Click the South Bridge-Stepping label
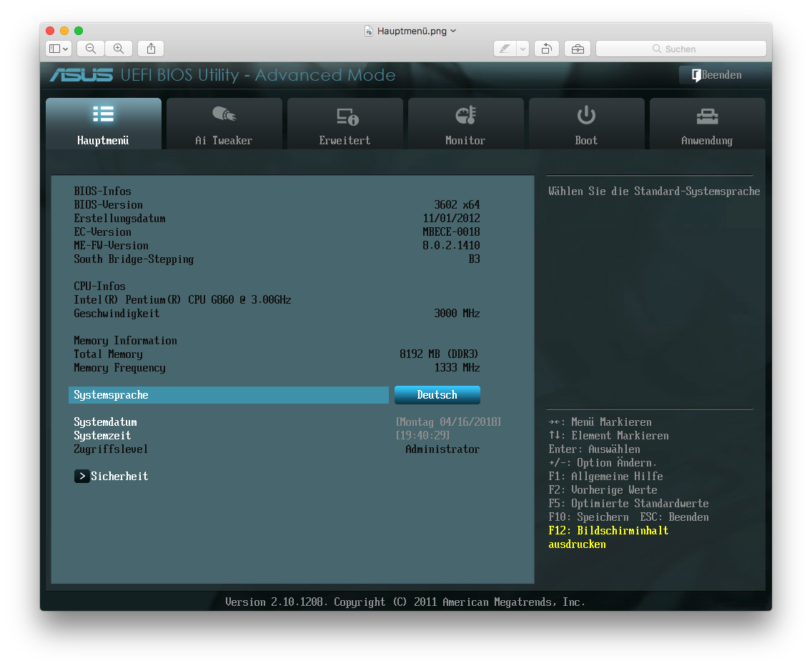812x668 pixels. [x=134, y=259]
